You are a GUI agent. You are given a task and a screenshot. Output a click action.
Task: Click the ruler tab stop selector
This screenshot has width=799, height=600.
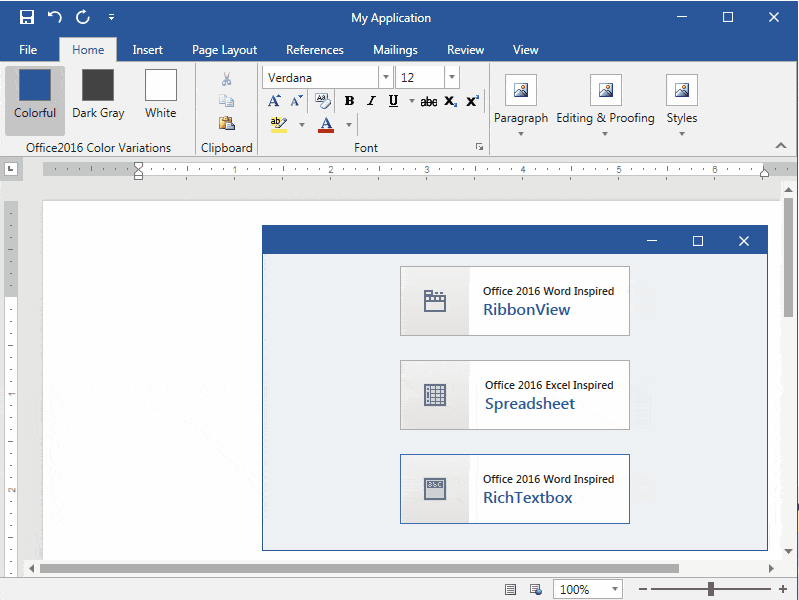point(11,169)
